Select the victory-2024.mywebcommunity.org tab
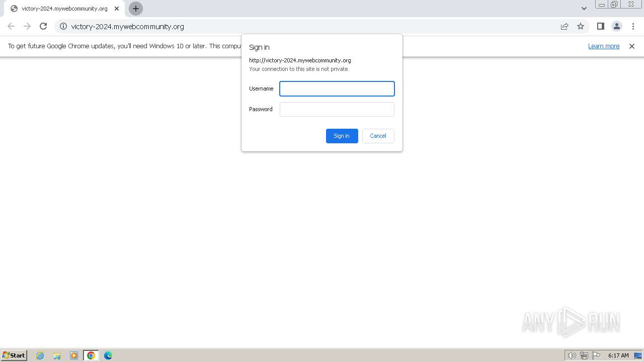This screenshot has width=644, height=362. point(64,9)
